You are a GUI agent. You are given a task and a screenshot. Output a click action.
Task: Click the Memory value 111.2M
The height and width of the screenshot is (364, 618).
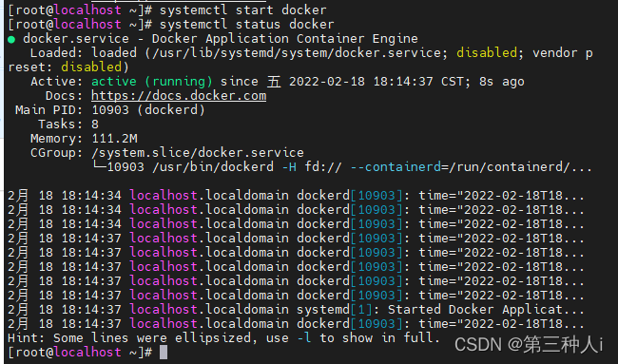click(x=115, y=139)
